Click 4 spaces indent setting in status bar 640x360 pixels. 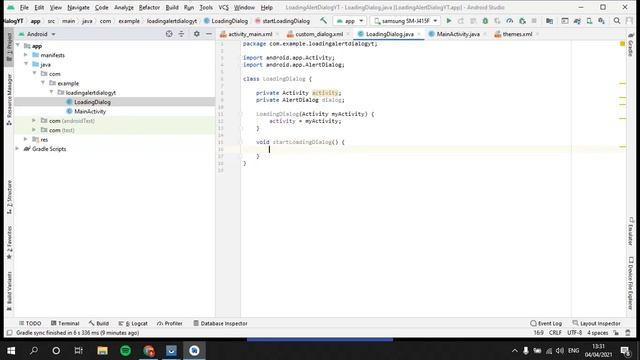(598, 333)
